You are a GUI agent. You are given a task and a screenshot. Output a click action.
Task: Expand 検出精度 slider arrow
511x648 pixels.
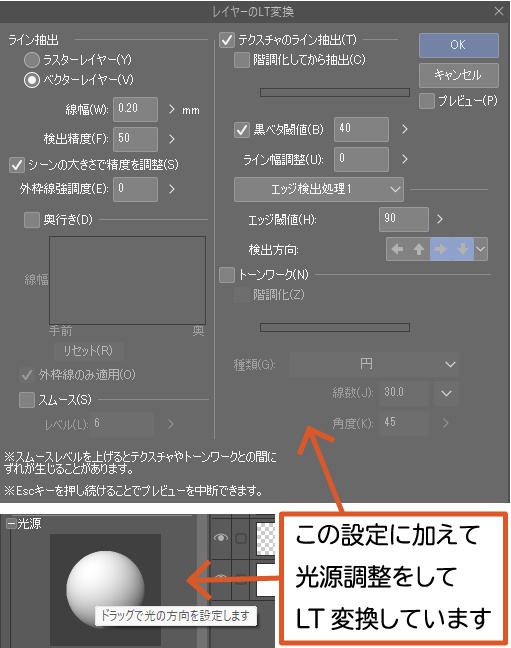point(172,139)
